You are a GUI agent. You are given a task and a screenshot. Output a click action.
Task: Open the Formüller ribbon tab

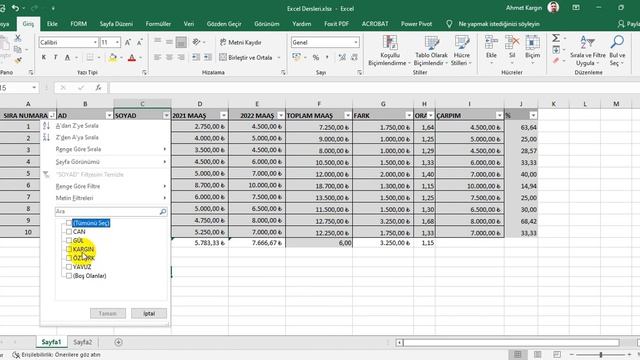[158, 24]
